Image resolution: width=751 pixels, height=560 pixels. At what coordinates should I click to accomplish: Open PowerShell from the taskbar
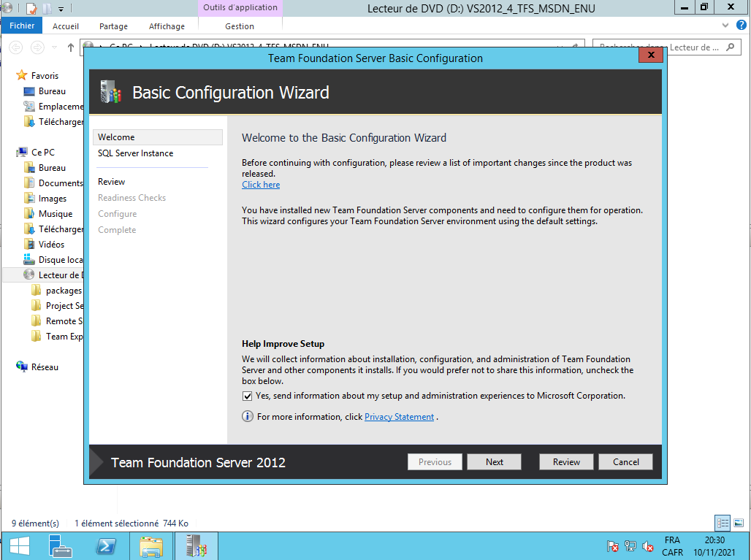106,546
